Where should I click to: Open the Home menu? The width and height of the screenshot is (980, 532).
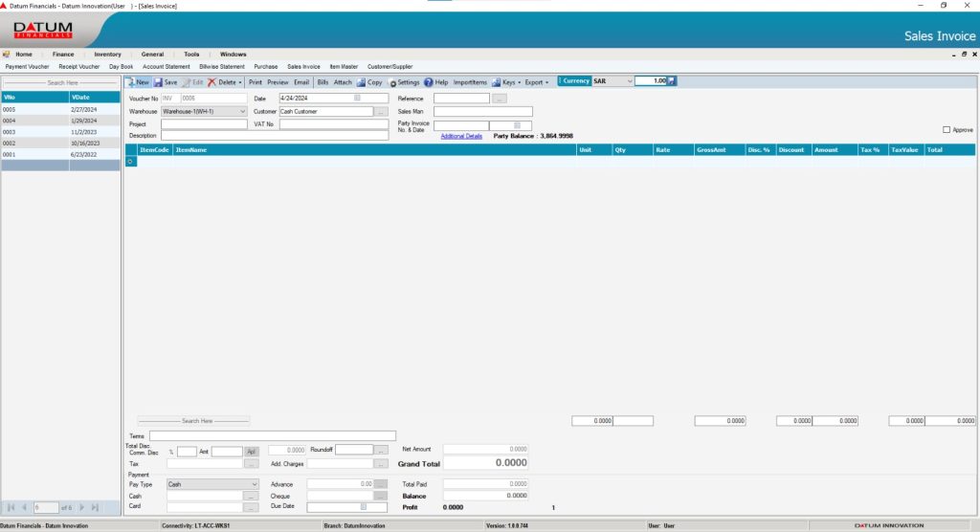point(24,55)
